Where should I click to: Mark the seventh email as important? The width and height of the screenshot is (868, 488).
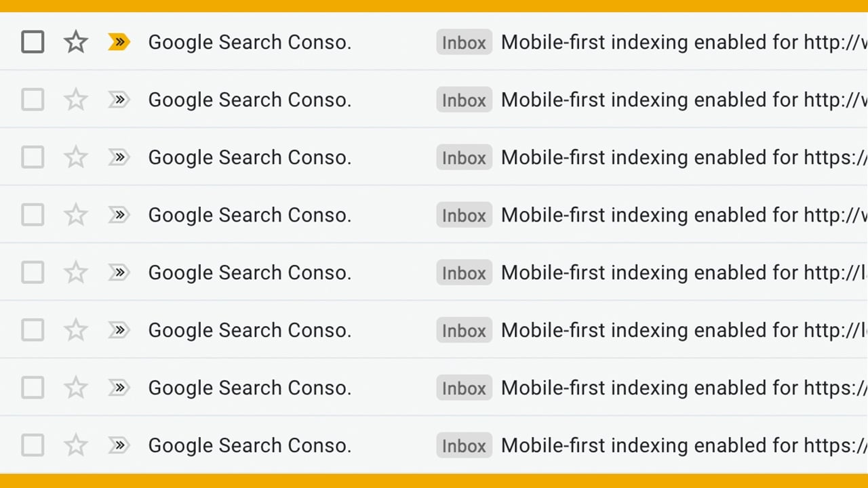pos(119,388)
